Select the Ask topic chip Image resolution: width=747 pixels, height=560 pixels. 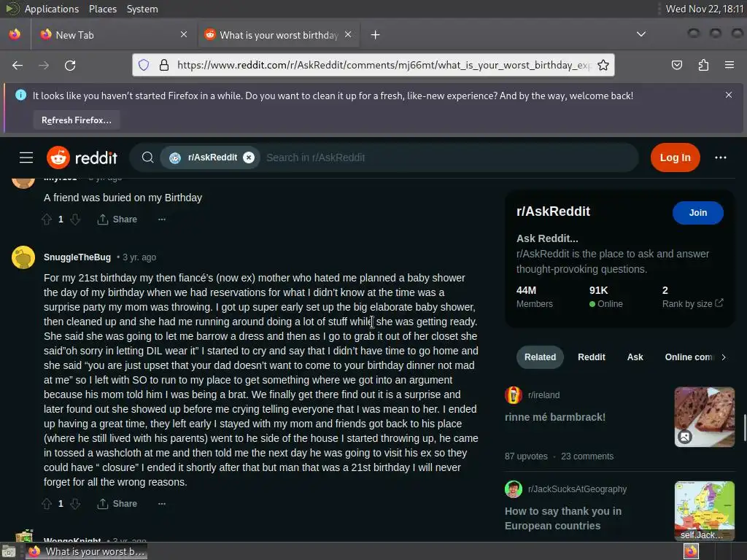[635, 357]
